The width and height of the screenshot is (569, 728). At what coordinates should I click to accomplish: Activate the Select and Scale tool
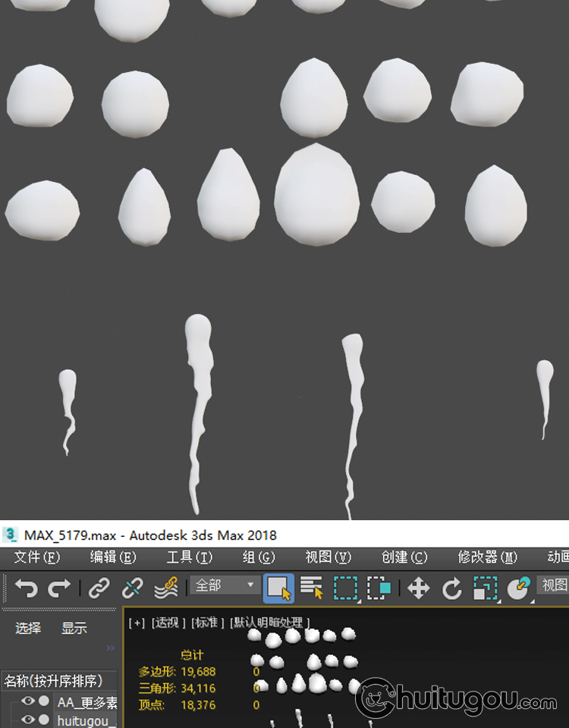[x=484, y=588]
